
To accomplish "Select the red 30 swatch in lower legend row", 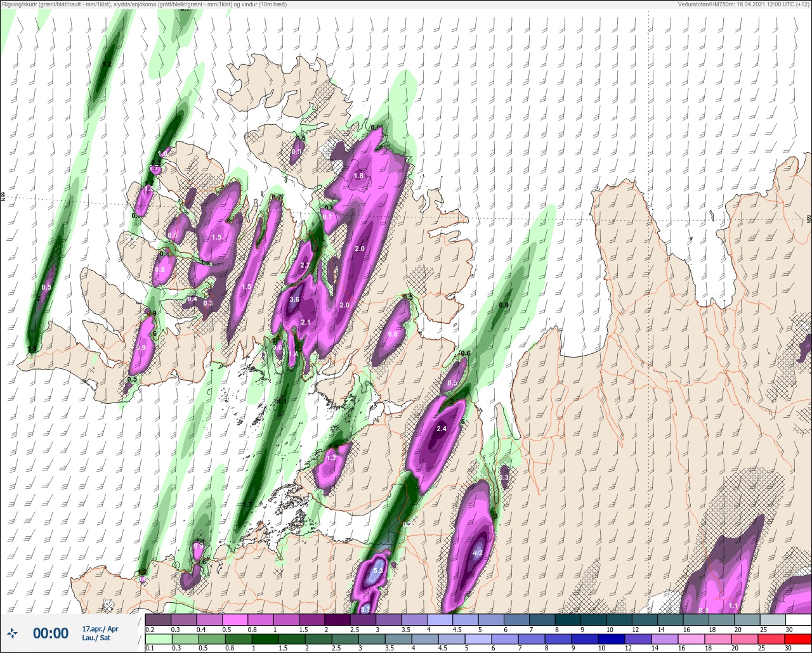I will tap(799, 640).
